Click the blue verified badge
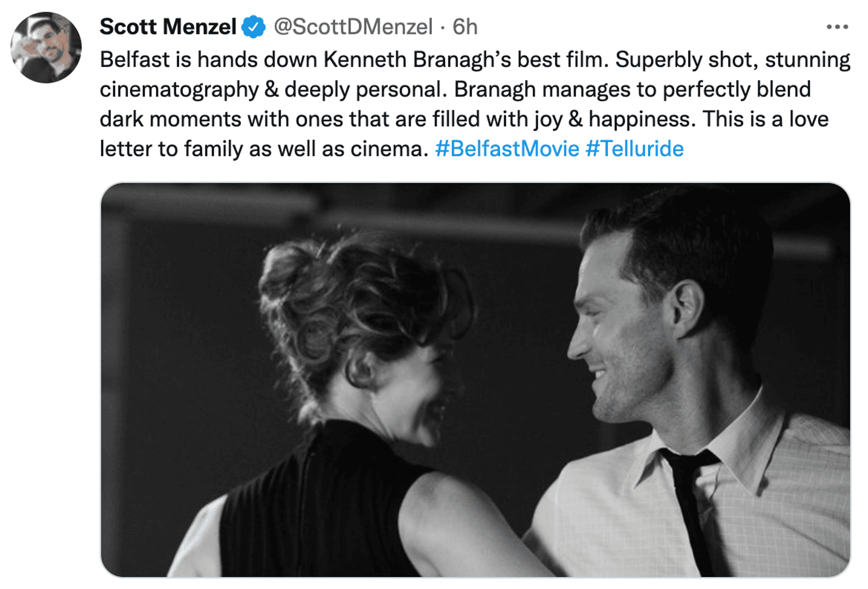The height and width of the screenshot is (589, 868). click(x=253, y=27)
